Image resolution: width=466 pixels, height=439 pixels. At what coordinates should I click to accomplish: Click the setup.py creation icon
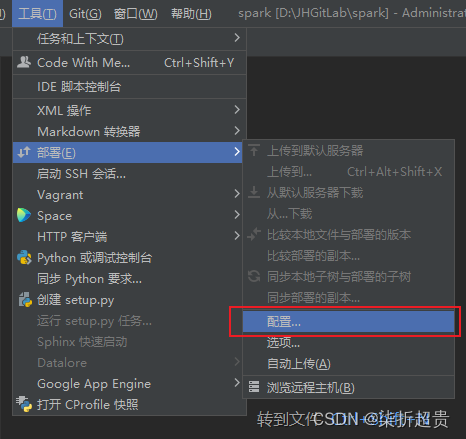click(25, 300)
